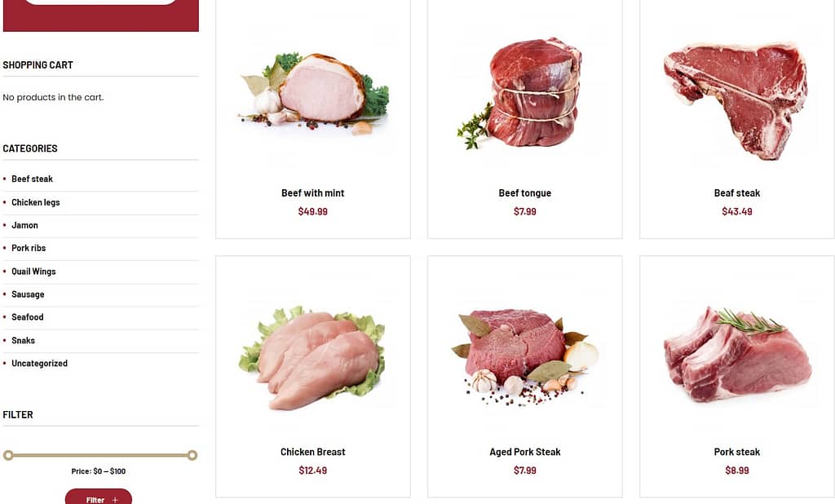View the Beaf steak T-bone image
Screen dimensions: 835x504
[x=737, y=100]
